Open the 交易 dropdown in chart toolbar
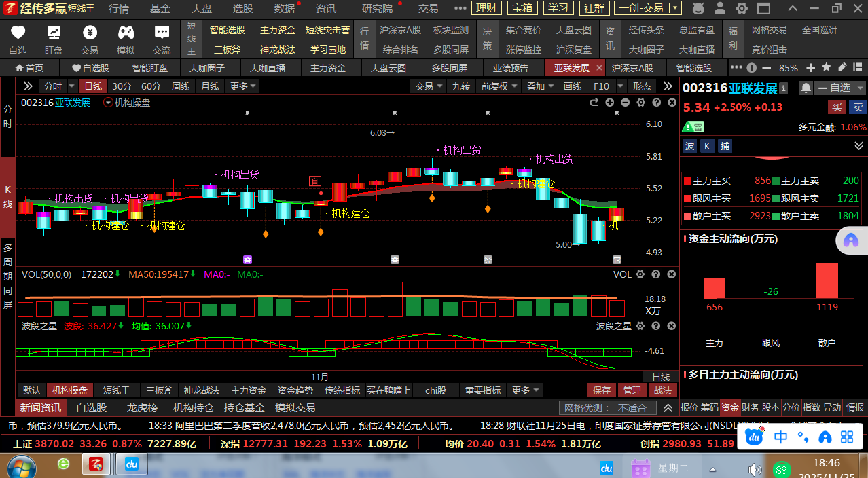This screenshot has height=478, width=868. click(x=429, y=86)
